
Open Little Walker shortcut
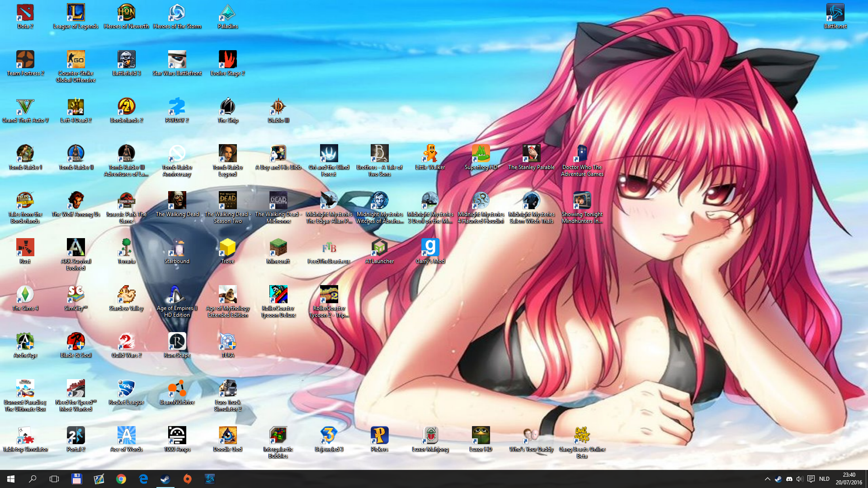[x=430, y=157]
